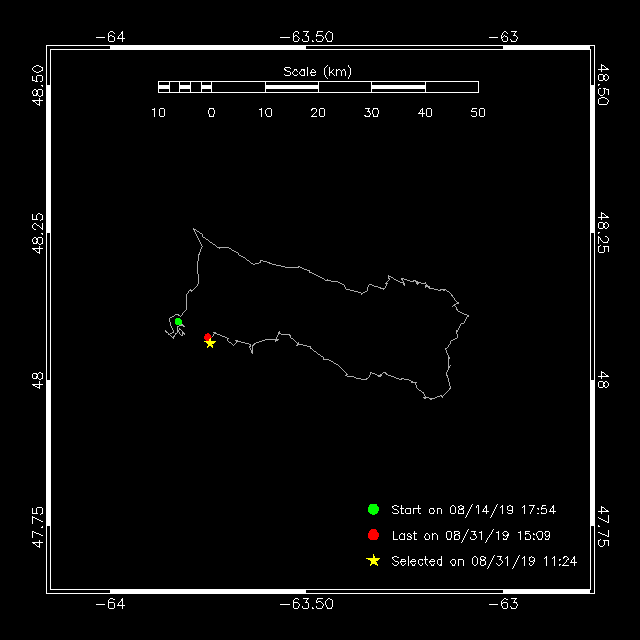Click the 48.50 latitude label on the left axis
Screen dimensions: 640x640
(38, 86)
